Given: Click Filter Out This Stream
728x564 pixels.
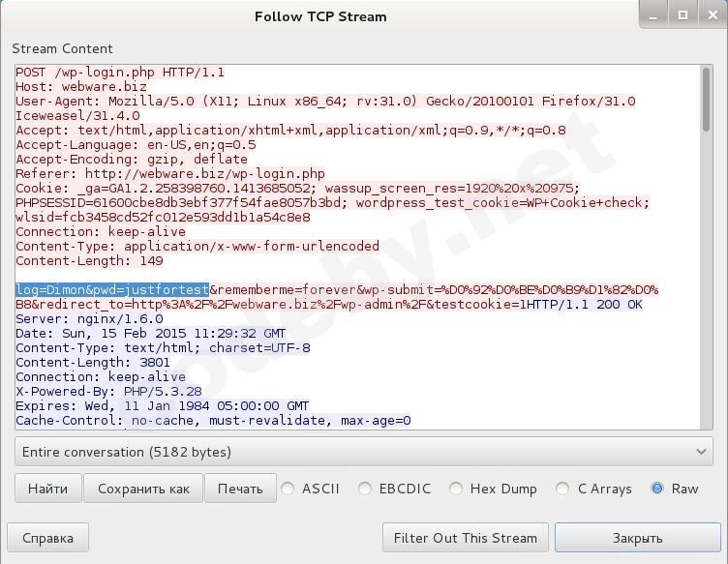Looking at the screenshot, I should click(x=466, y=538).
